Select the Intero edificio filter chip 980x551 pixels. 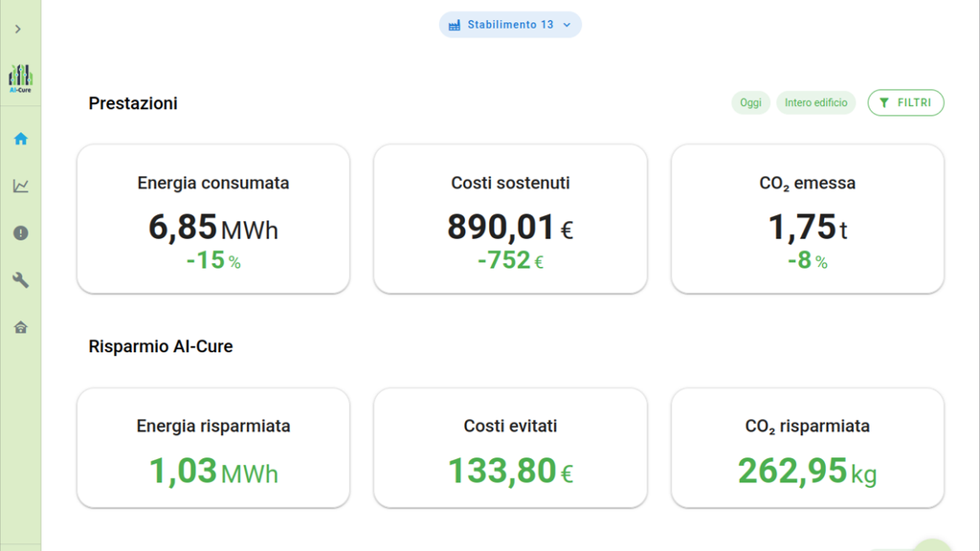click(x=815, y=102)
